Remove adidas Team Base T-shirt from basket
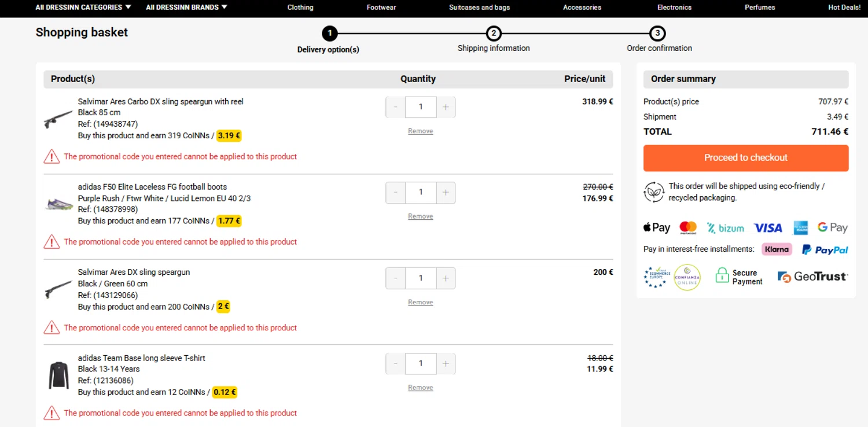868x427 pixels. tap(421, 388)
